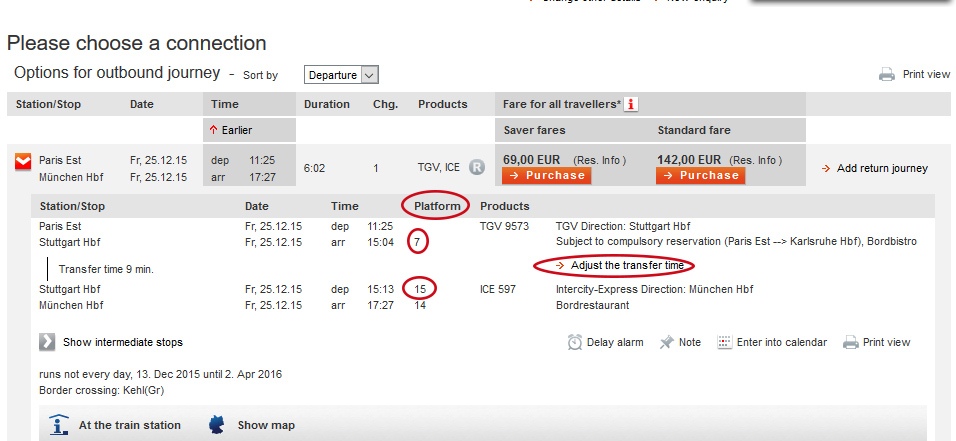Click the reservation 'R' circle icon

[477, 167]
